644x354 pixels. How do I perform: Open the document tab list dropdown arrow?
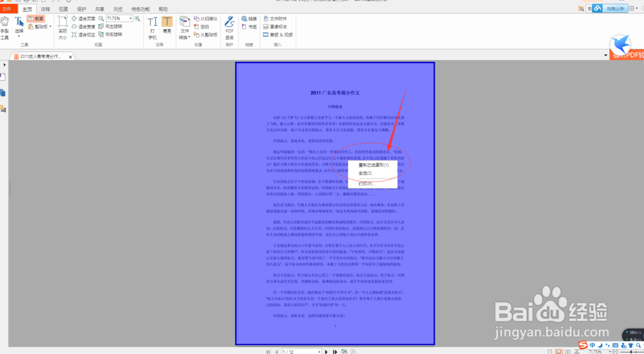605,55
